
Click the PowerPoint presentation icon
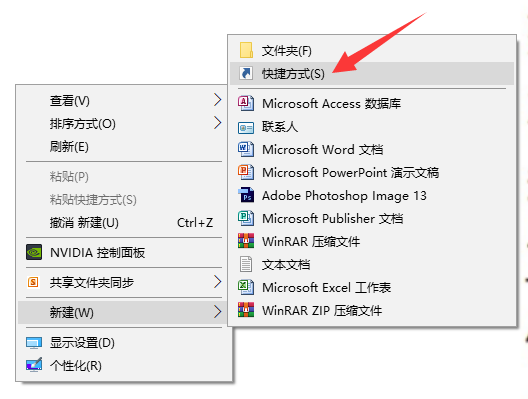[246, 172]
